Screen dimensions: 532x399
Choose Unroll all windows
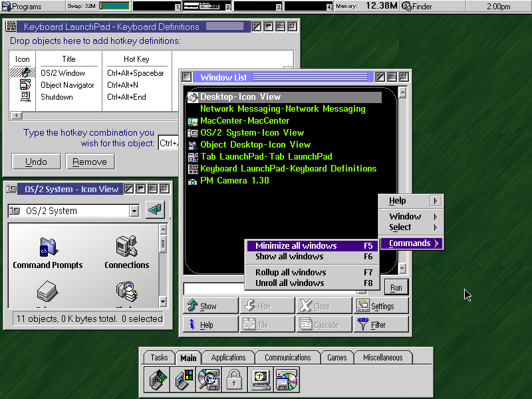click(311, 283)
